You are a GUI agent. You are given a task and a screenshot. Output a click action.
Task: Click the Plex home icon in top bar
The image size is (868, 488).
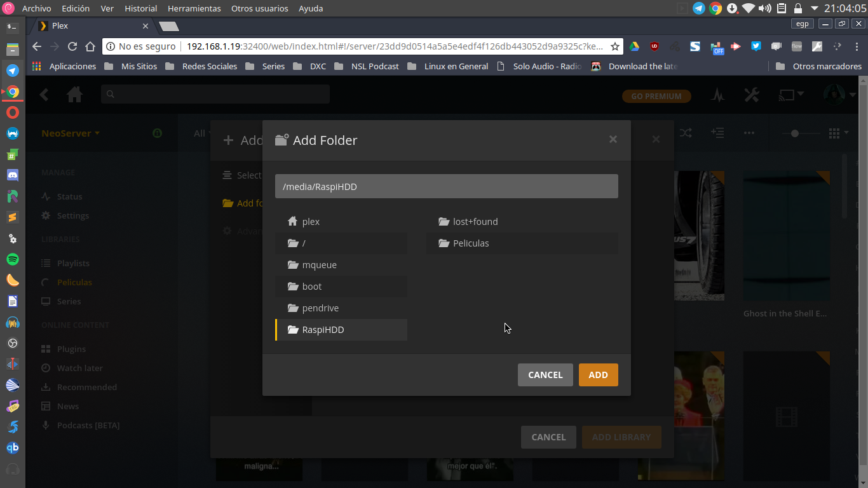pyautogui.click(x=74, y=95)
